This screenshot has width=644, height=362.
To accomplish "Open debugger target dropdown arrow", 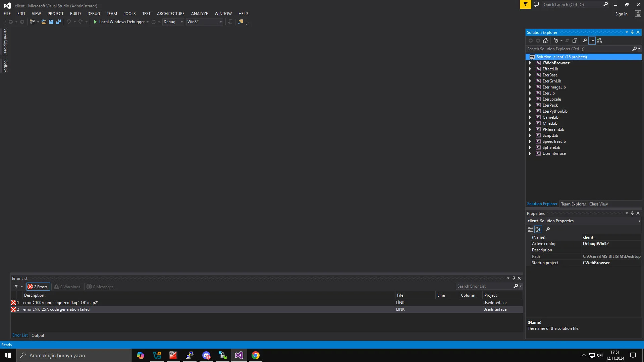I will pos(148,22).
